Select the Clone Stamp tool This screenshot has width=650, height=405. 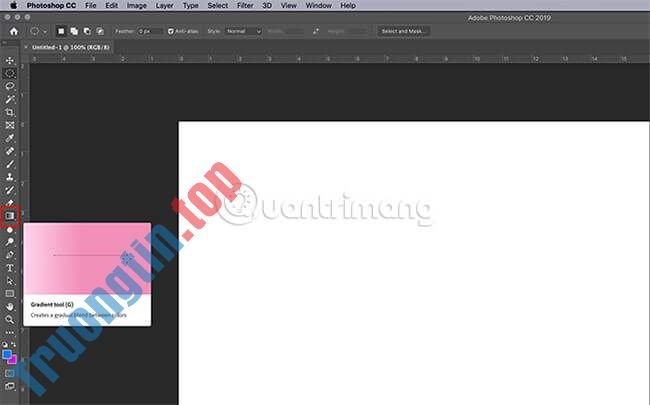(x=10, y=177)
